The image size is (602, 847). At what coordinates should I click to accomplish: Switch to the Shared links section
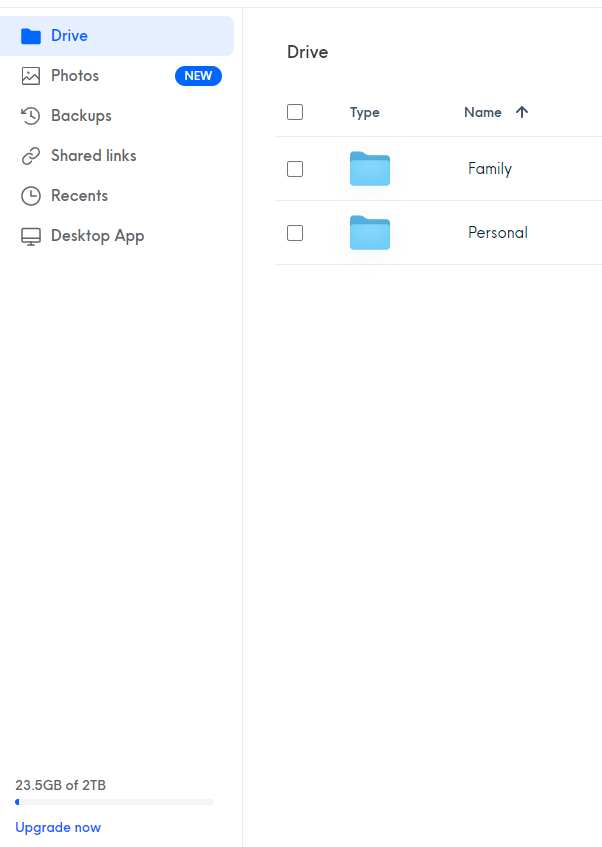[x=92, y=155]
